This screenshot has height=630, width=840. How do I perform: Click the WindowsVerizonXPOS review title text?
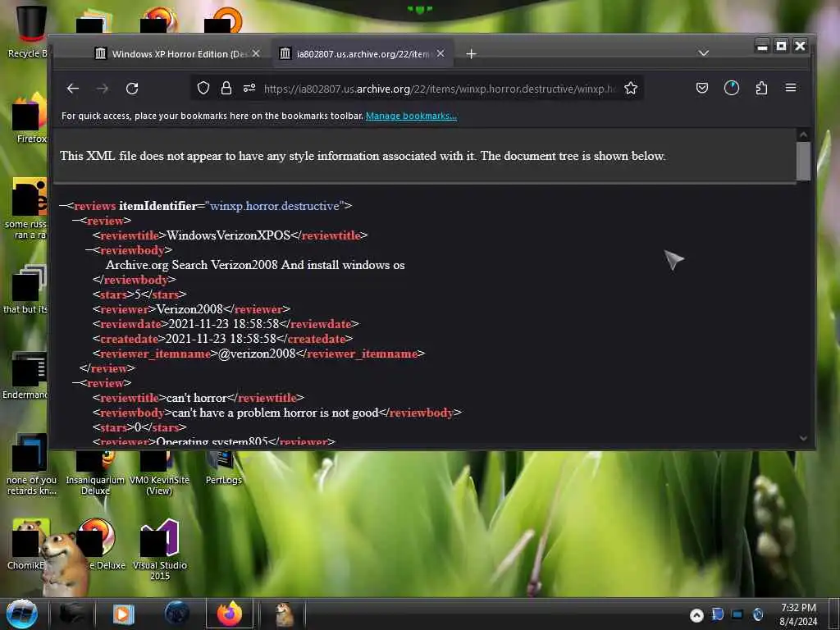pos(228,235)
